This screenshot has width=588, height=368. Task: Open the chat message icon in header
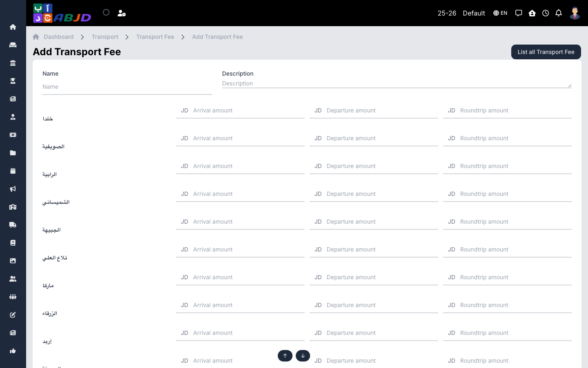point(519,13)
